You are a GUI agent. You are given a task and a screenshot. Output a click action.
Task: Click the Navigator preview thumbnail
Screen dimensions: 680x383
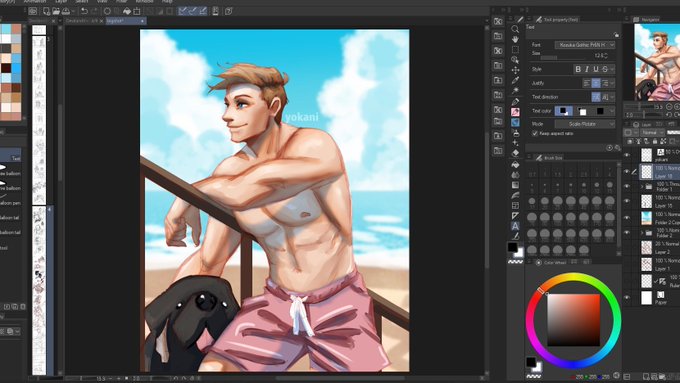point(657,62)
